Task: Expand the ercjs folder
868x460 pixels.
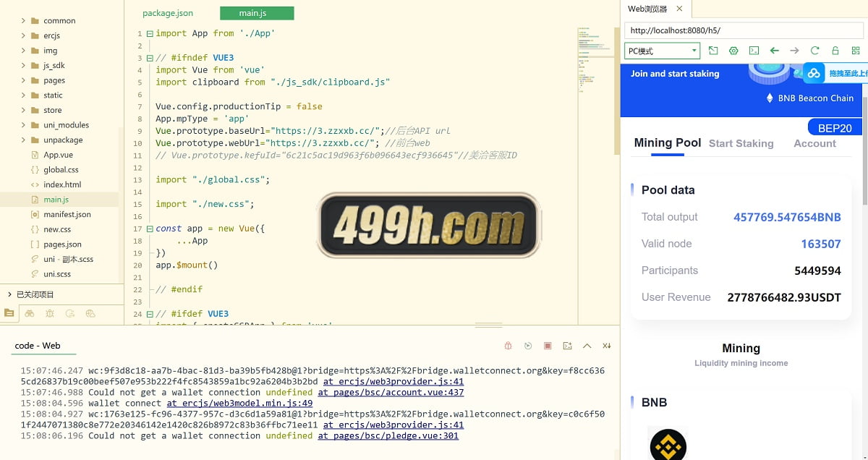Action: [24, 35]
